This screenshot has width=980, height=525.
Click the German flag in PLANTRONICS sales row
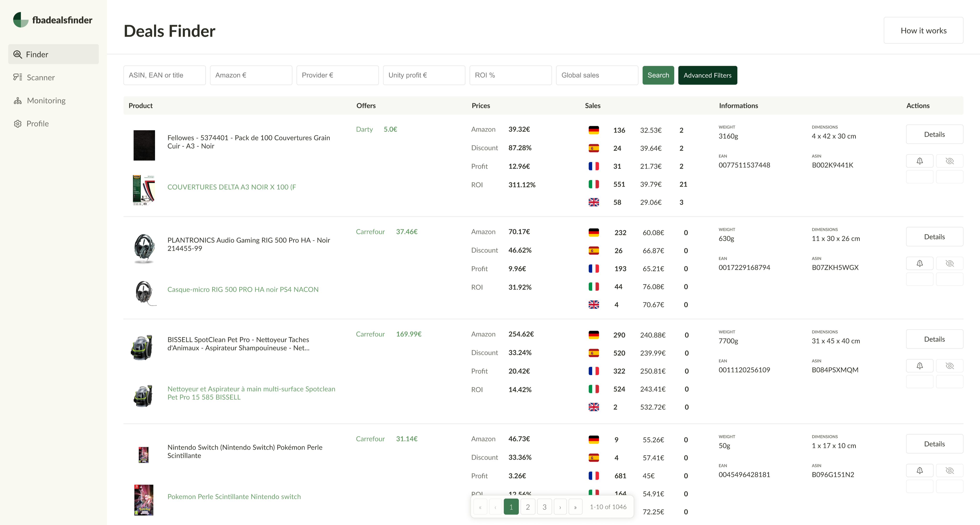tap(593, 232)
